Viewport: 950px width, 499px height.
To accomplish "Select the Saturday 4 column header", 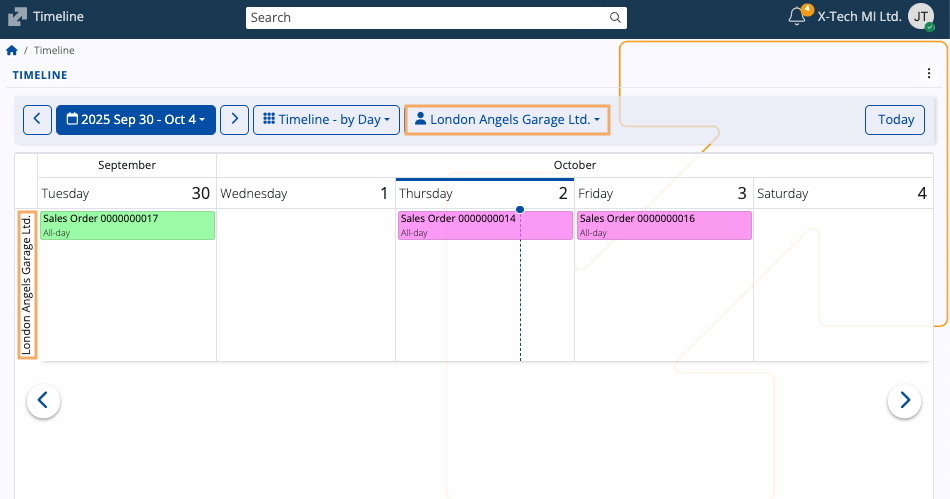I will pyautogui.click(x=842, y=193).
